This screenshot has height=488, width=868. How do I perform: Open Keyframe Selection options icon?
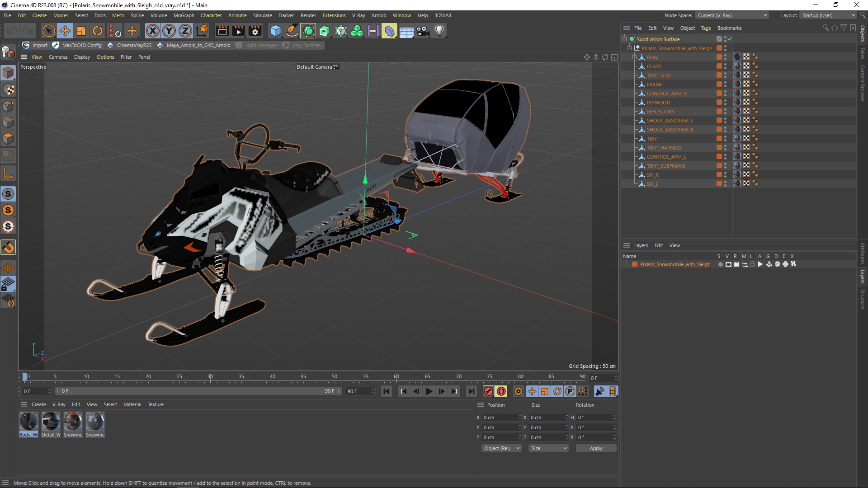pyautogui.click(x=519, y=391)
